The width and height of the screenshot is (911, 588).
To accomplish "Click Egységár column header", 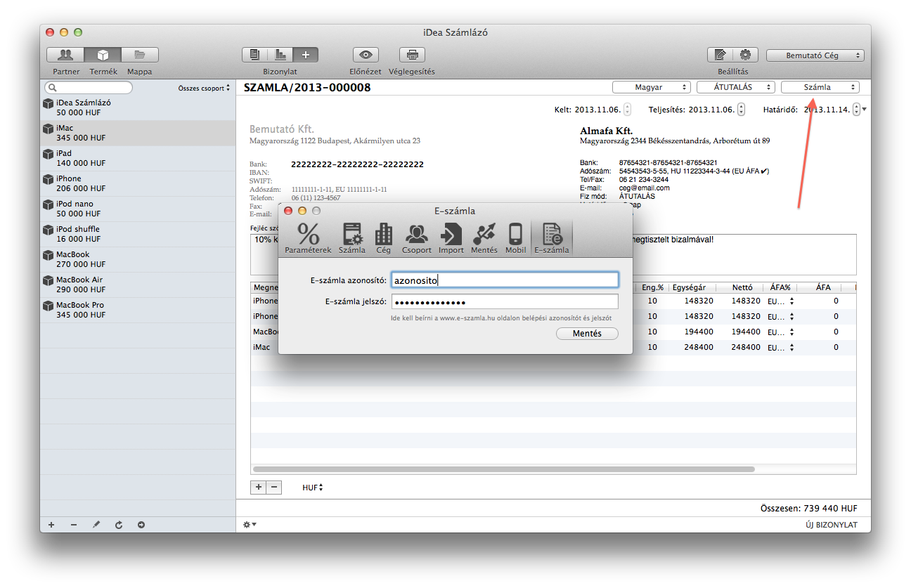I will click(x=689, y=287).
